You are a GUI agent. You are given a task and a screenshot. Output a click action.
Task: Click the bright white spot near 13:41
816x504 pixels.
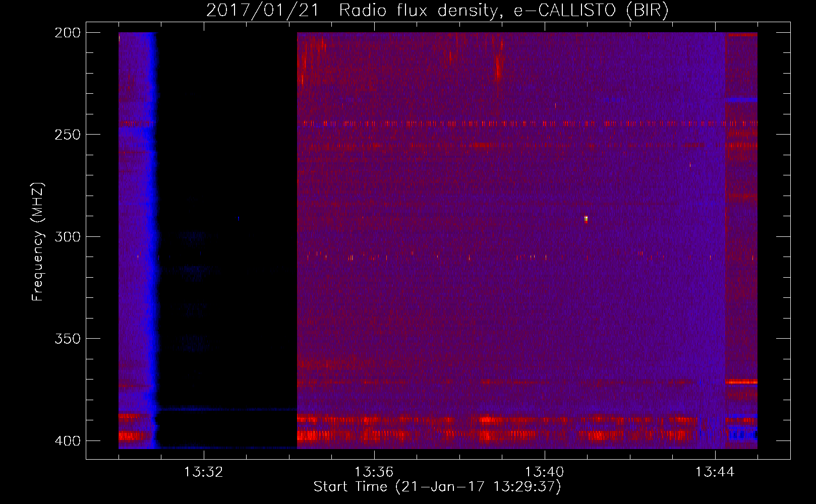click(x=586, y=219)
